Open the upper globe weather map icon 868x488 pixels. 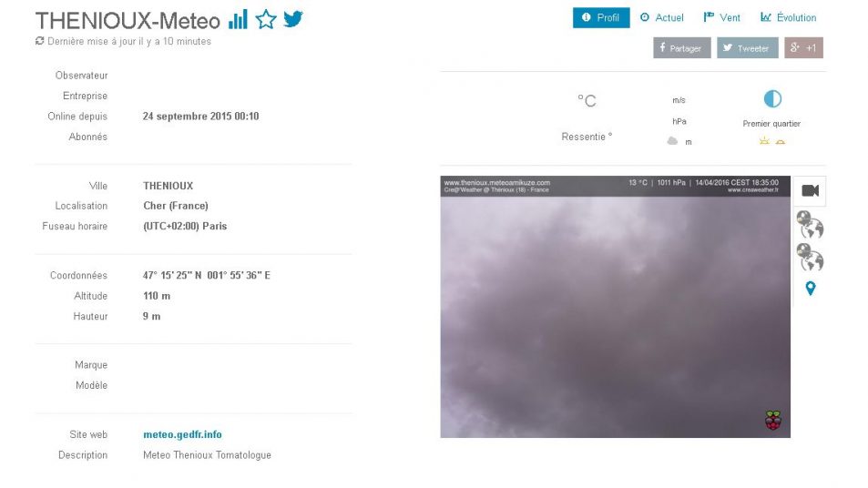pyautogui.click(x=810, y=224)
